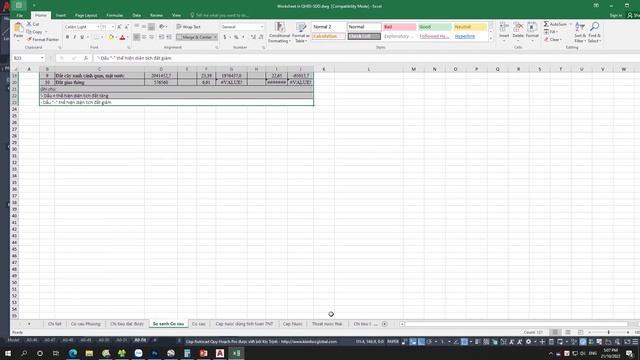
Task: Apply the Neutral cell style
Action: 470,27
